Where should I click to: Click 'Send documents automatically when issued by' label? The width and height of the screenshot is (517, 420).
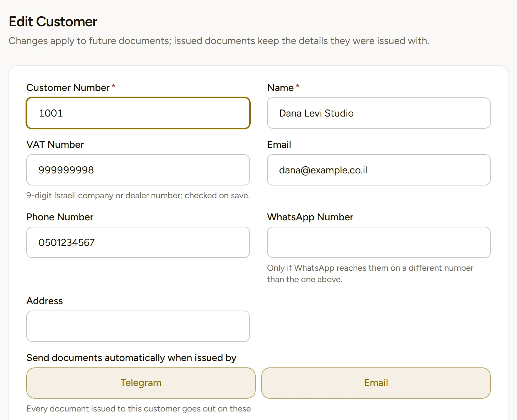coord(131,358)
